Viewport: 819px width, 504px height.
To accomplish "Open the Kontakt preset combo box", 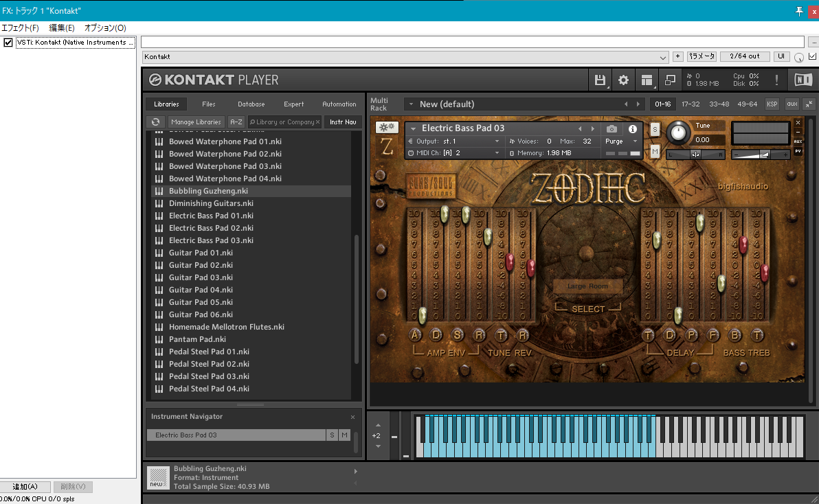I will 405,57.
